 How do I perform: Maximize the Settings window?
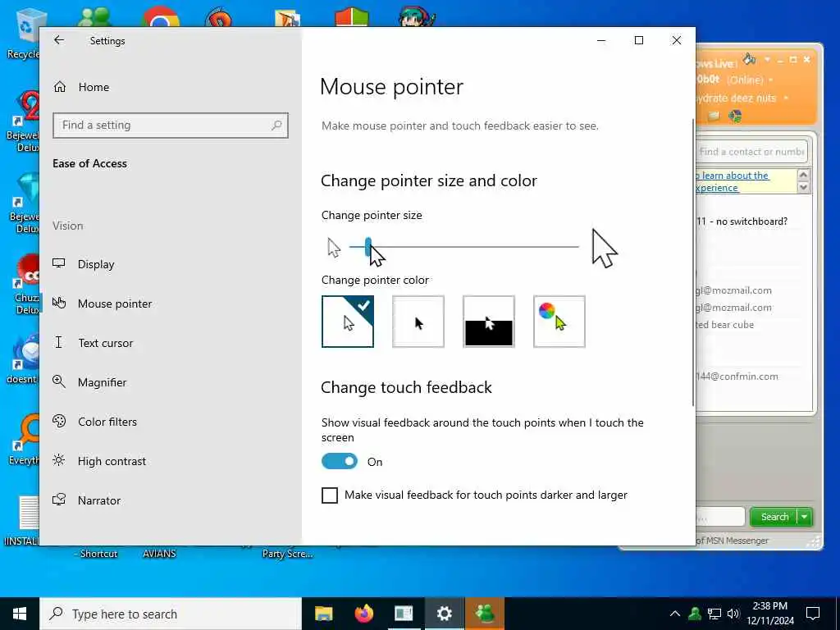(x=638, y=40)
